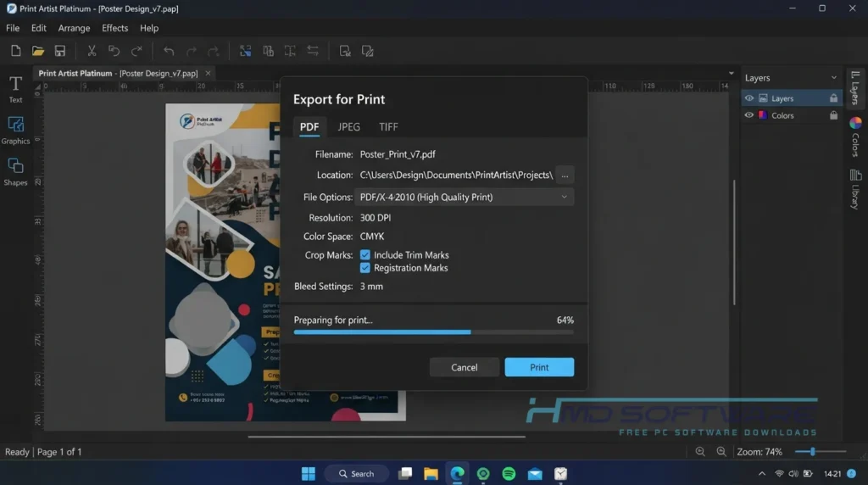Open Windows Start menu

tap(309, 473)
